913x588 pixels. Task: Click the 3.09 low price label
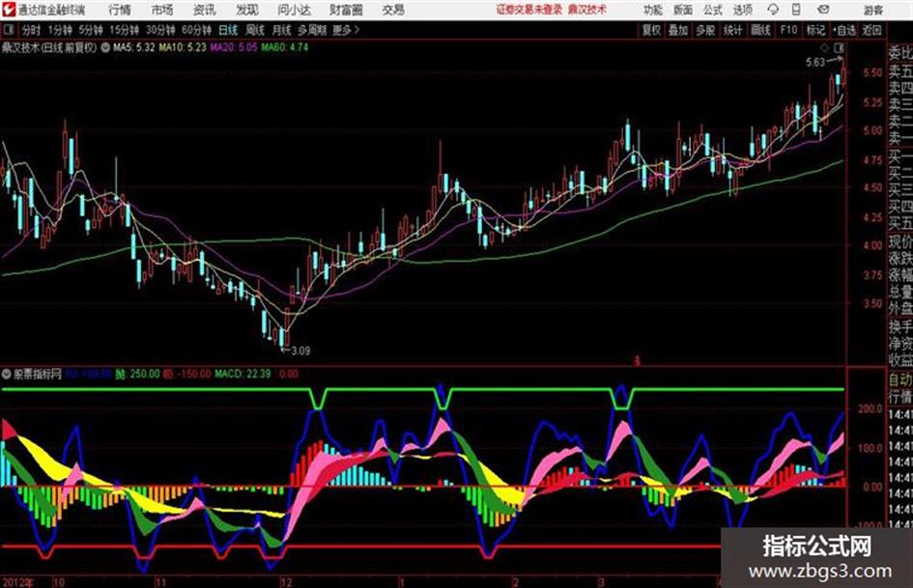[300, 350]
